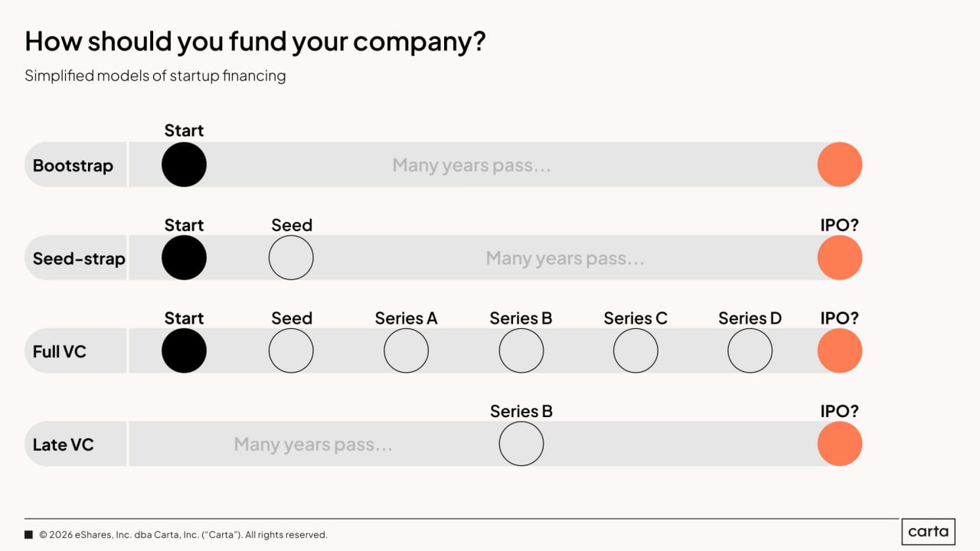Image resolution: width=980 pixels, height=551 pixels.
Task: Click the small black square in footer
Action: click(x=29, y=535)
